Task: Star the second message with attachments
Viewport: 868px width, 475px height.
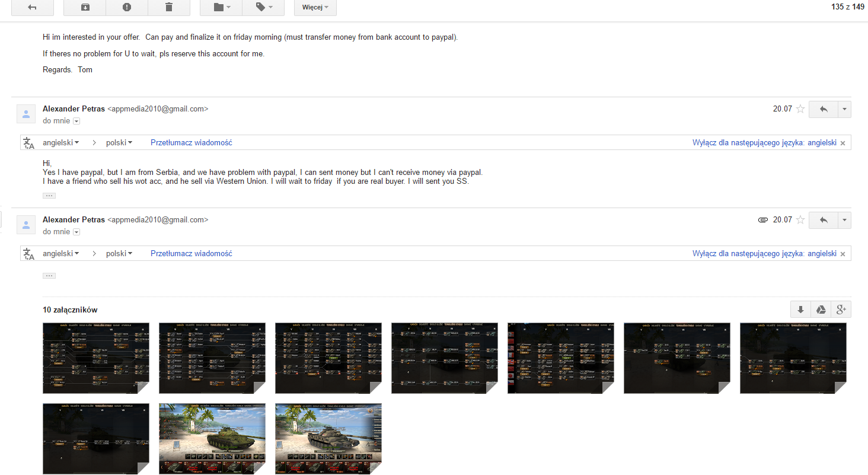Action: 800,220
